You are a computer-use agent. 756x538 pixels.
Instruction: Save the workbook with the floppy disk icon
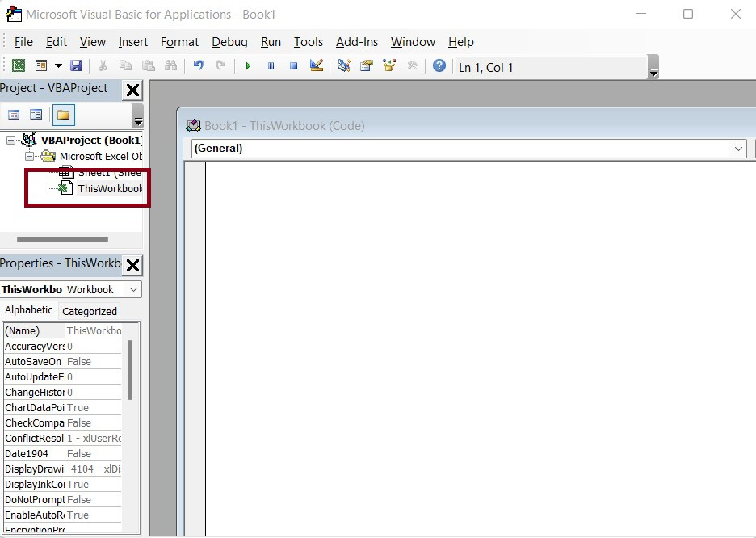pyautogui.click(x=76, y=66)
